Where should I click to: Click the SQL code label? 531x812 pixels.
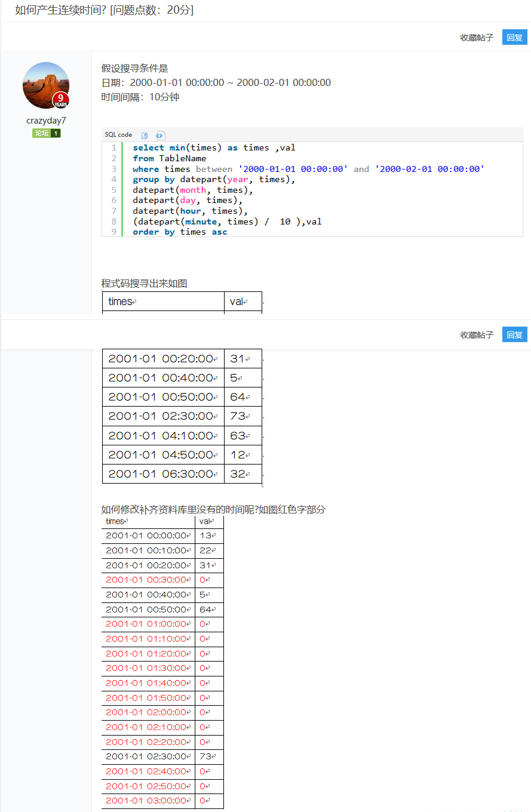[x=118, y=135]
